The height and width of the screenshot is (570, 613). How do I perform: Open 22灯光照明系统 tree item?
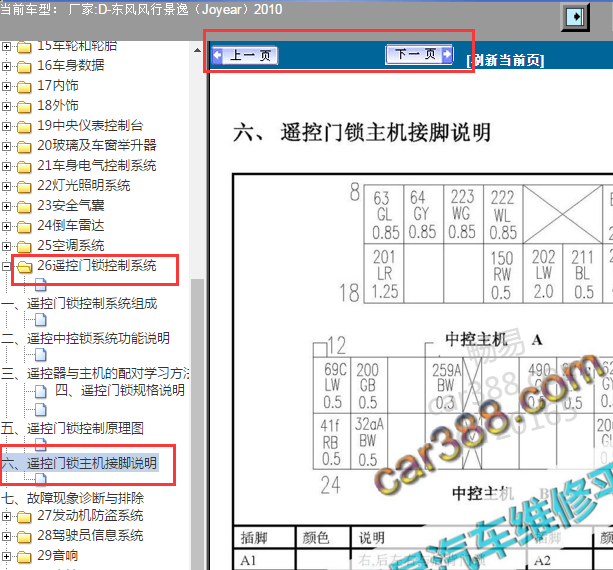(84, 185)
